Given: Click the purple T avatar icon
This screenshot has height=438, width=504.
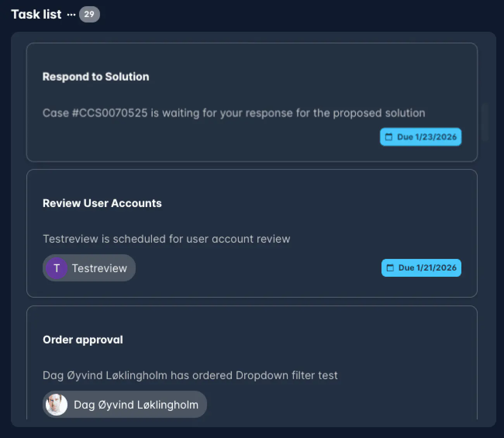Looking at the screenshot, I should pyautogui.click(x=57, y=268).
